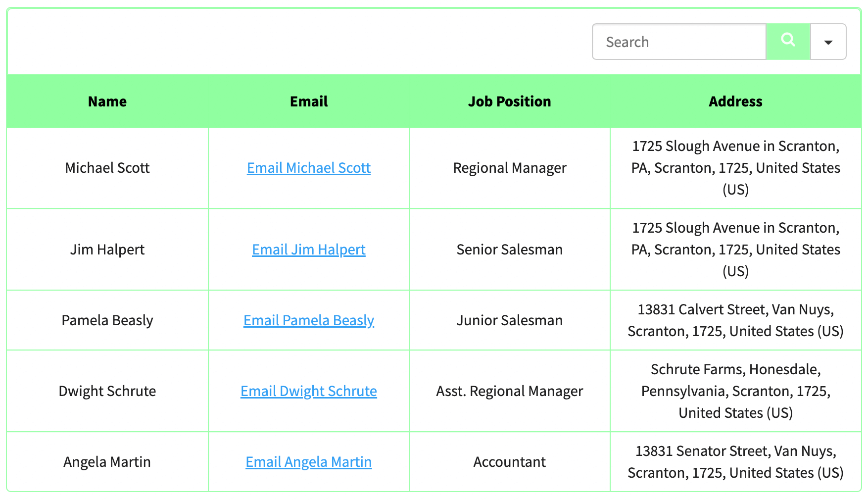Click the magnifying glass search icon

click(x=788, y=41)
